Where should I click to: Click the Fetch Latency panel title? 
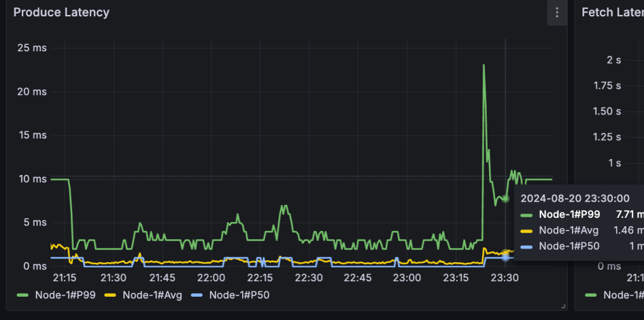tap(613, 13)
